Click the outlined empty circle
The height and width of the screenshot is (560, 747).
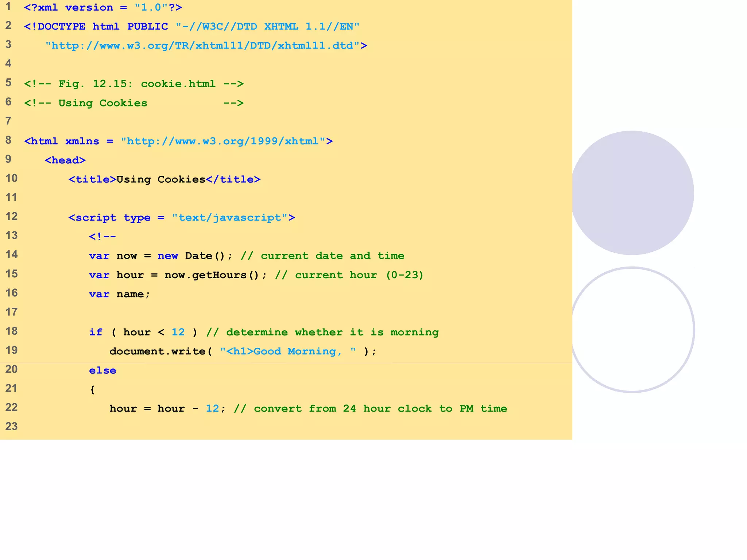click(x=632, y=330)
